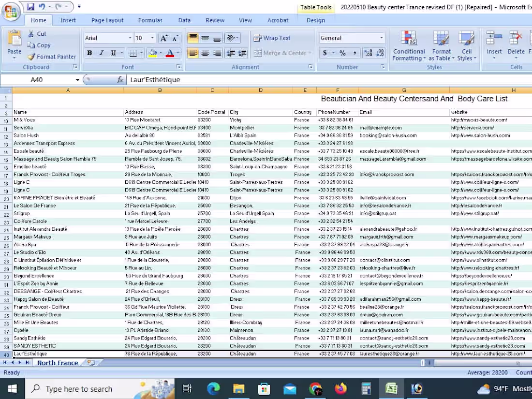Click the Insert cells button in Cells group

494,45
